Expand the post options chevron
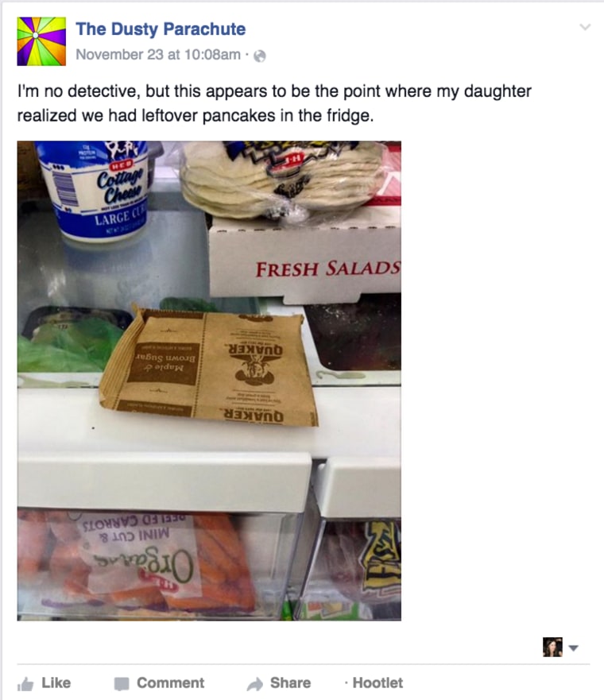The image size is (604, 700). tap(585, 27)
